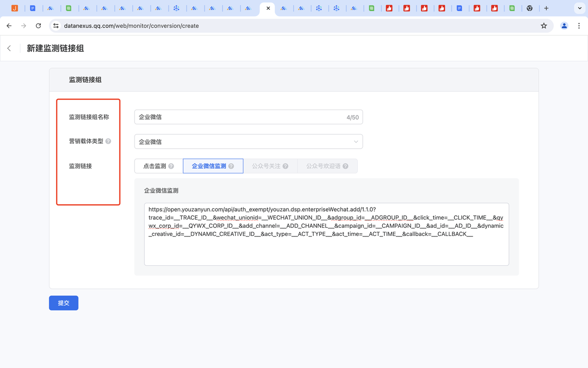Select the 企业微信监测 tab
The image size is (588, 368).
click(213, 166)
